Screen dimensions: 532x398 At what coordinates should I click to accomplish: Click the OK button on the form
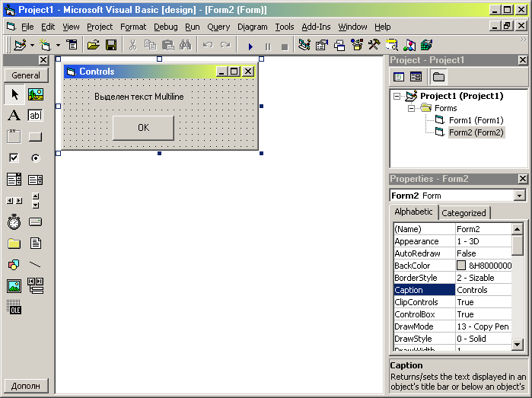(143, 128)
